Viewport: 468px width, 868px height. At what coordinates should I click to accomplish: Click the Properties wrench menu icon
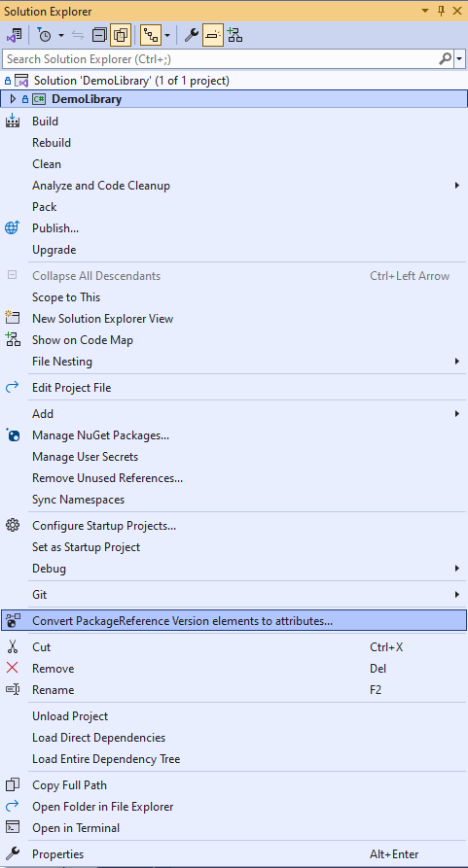point(13,853)
